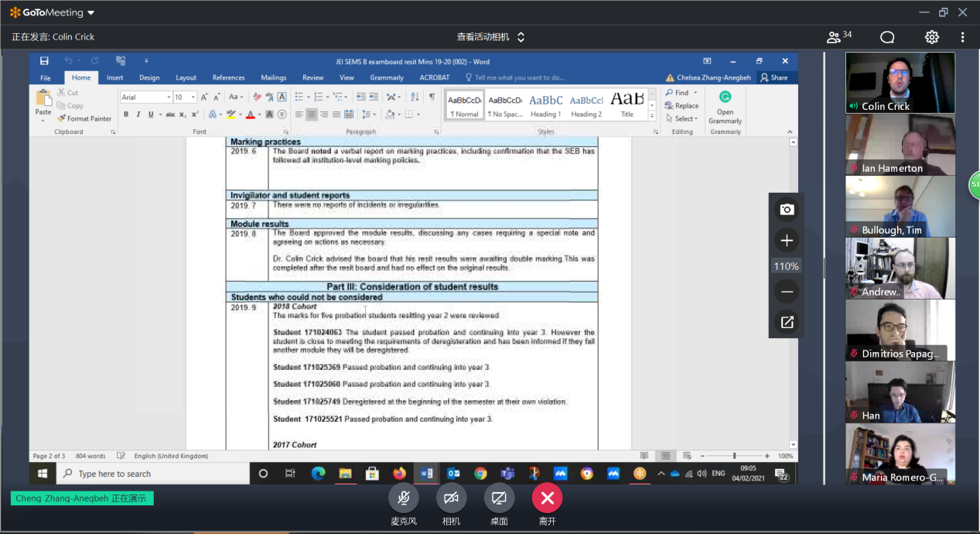
Task: Click the 110% zoom level indicator
Action: coord(787,266)
